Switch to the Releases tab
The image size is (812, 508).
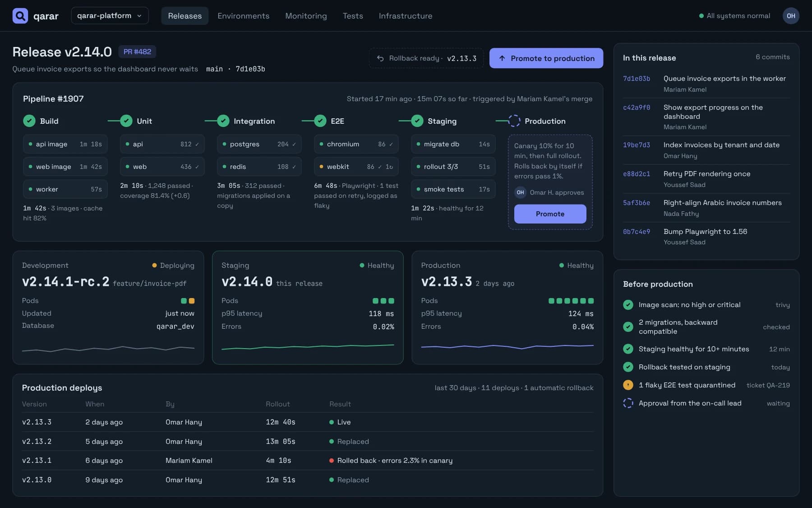pos(185,16)
